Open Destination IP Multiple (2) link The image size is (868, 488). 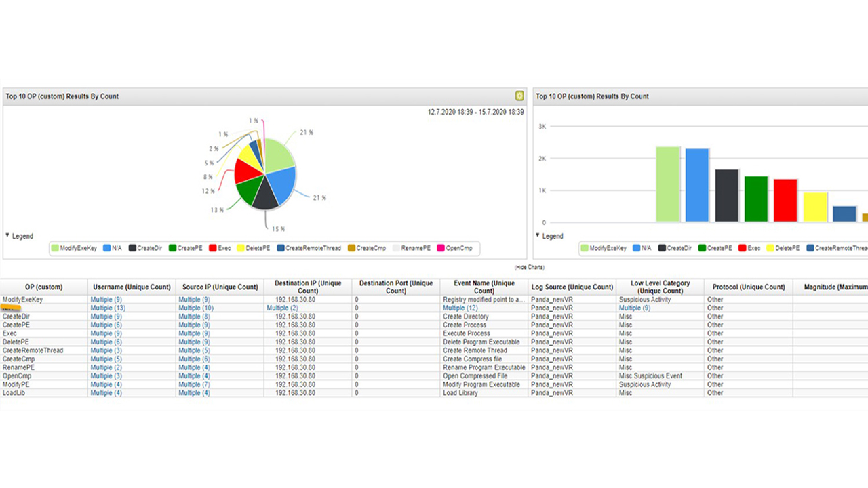(x=282, y=308)
